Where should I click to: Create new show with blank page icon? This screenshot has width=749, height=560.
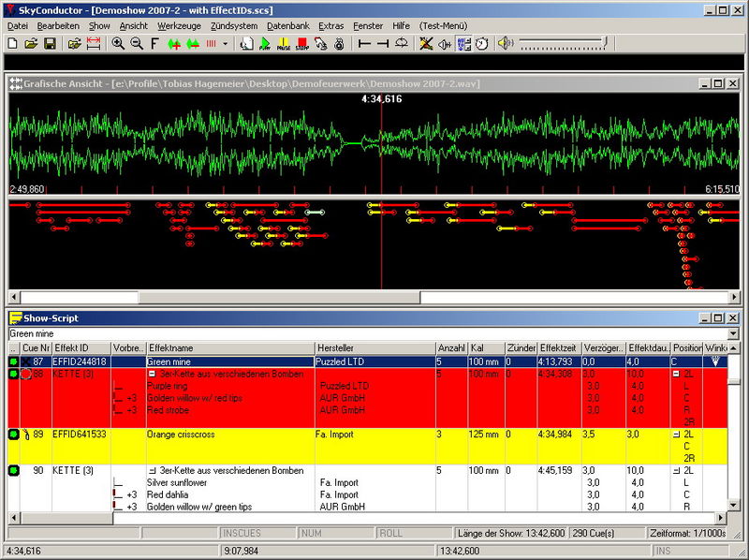click(13, 44)
